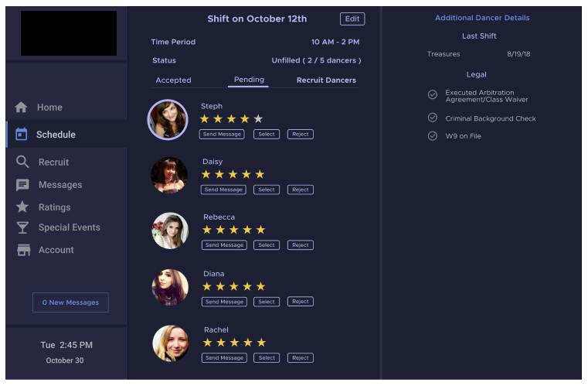
Task: Open the 0 New Messages button
Action: pos(70,302)
